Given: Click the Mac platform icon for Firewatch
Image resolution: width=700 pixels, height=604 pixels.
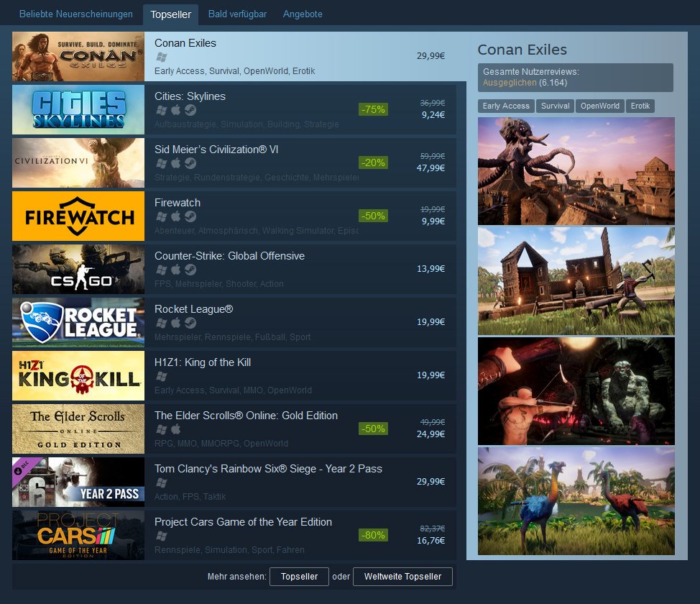Looking at the screenshot, I should point(176,216).
